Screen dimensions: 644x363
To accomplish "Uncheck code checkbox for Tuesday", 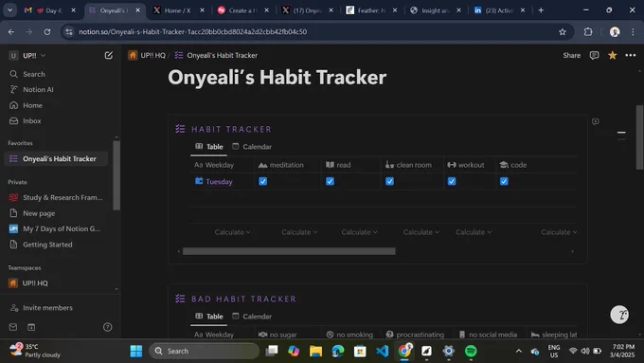I will [504, 181].
